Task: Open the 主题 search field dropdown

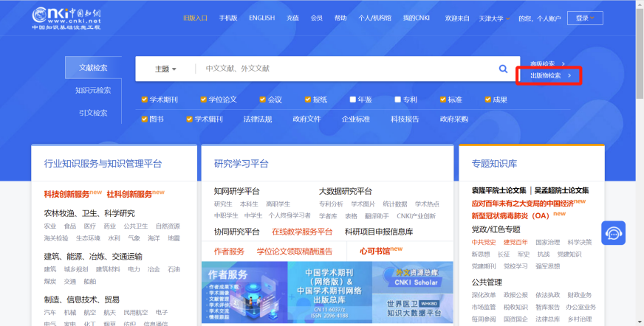Action: point(165,69)
